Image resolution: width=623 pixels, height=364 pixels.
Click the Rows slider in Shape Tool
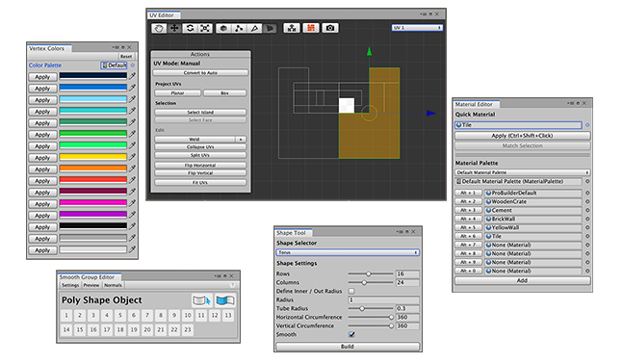point(371,273)
